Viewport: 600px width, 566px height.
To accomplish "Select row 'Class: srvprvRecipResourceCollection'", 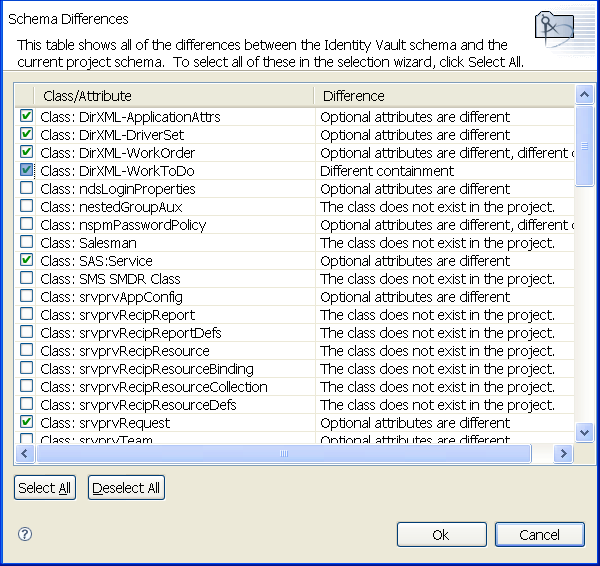I will pyautogui.click(x=295, y=387).
